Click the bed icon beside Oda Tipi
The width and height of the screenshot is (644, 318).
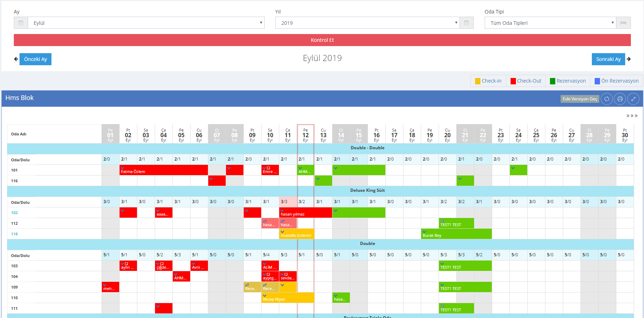pyautogui.click(x=623, y=23)
